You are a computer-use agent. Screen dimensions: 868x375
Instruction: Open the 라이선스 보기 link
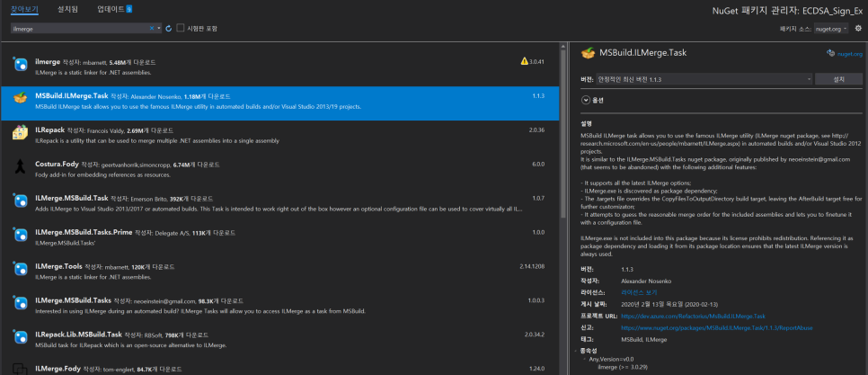(640, 292)
